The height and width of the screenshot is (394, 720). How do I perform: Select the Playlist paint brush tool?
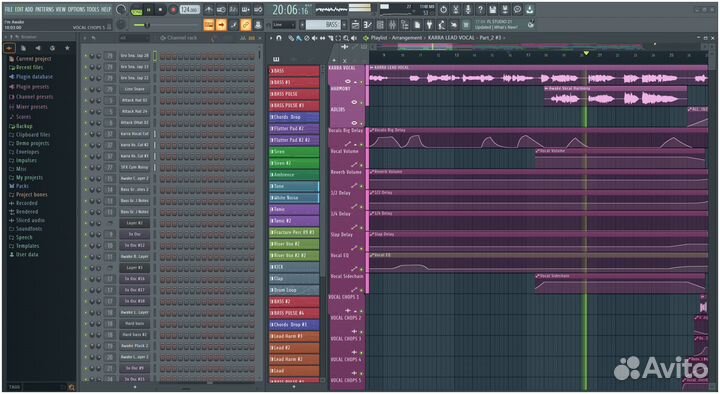[298, 38]
